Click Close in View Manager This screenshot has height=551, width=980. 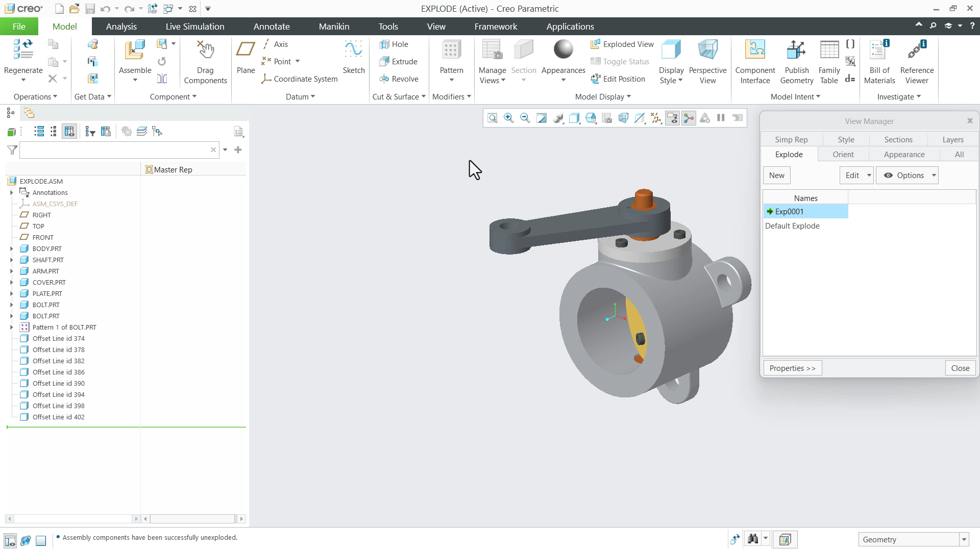960,368
